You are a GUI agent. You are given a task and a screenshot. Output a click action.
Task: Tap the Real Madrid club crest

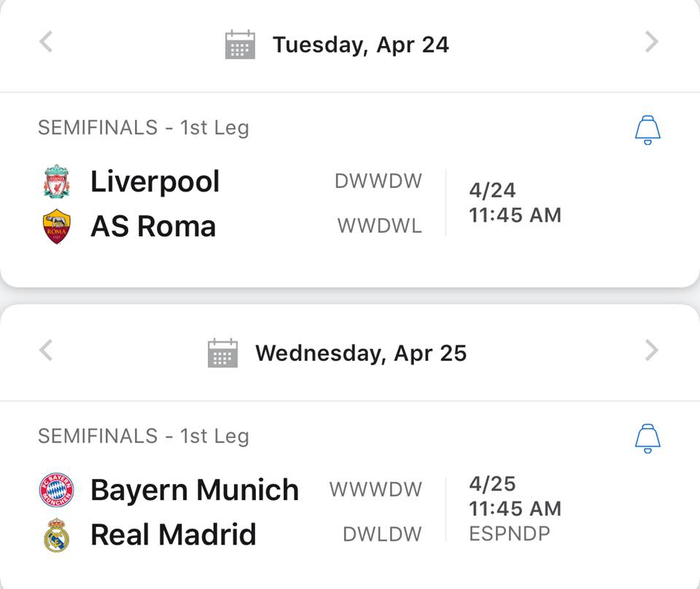point(57,534)
